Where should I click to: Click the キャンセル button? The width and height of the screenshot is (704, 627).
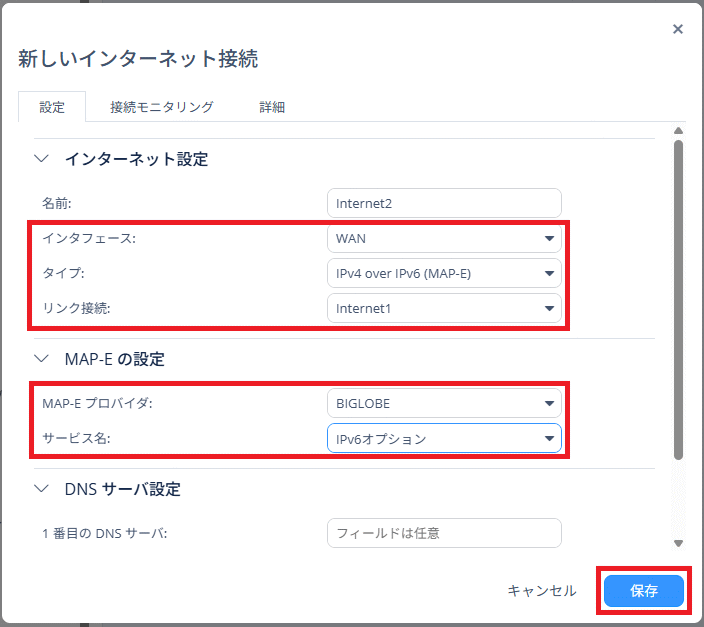click(x=541, y=591)
